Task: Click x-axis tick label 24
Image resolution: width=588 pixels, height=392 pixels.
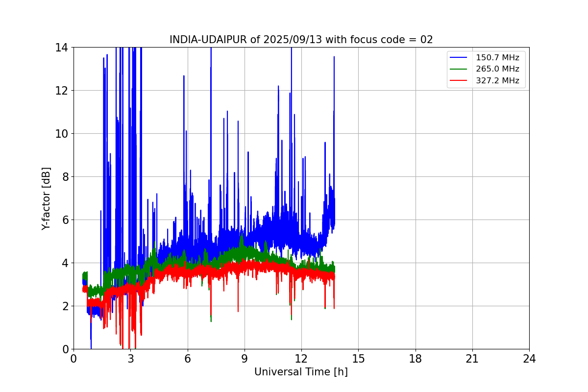Action: [x=529, y=359]
